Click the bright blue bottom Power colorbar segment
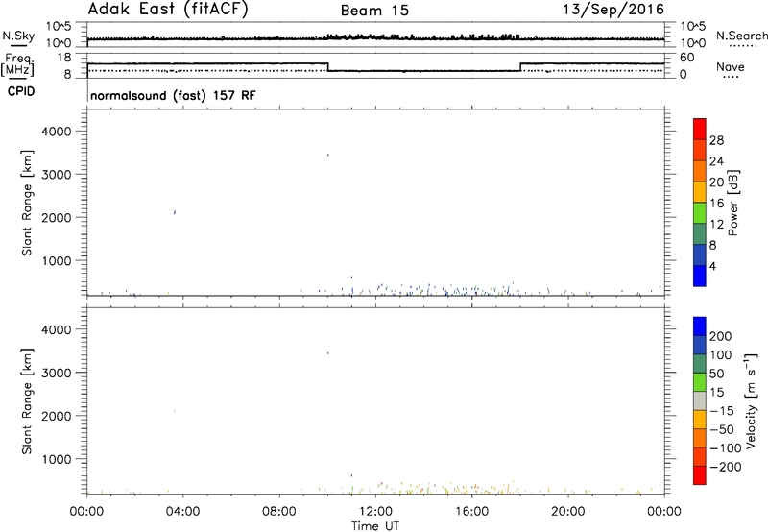The height and width of the screenshot is (532, 768). (700, 276)
